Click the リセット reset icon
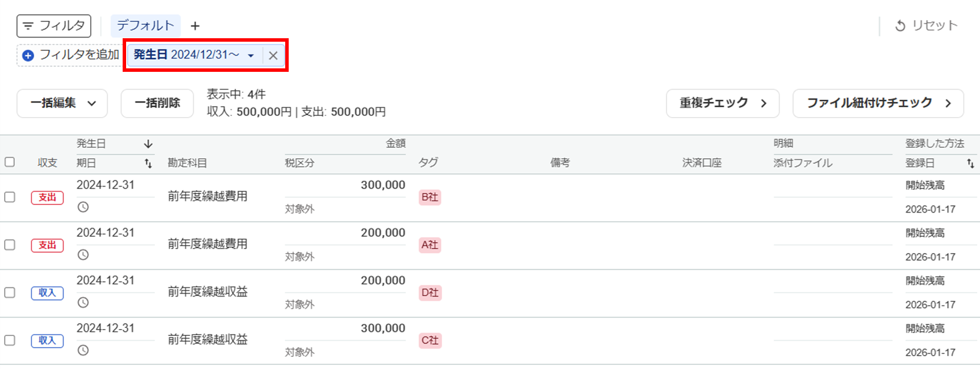 pyautogui.click(x=900, y=26)
